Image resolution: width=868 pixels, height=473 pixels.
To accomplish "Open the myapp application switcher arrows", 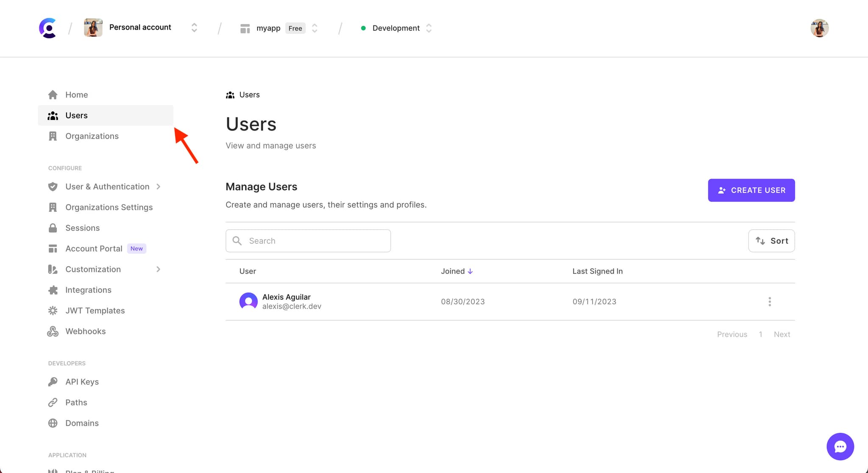I will (314, 28).
